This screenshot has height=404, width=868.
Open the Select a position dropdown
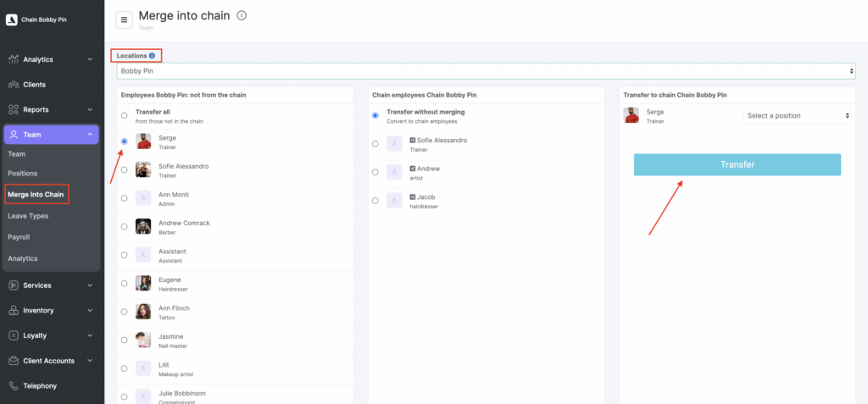[x=798, y=115]
